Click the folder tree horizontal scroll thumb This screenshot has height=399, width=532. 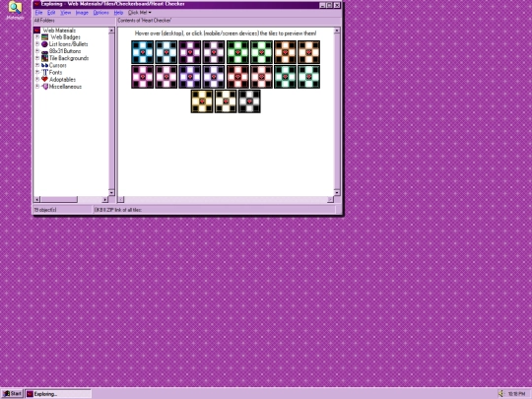(59, 199)
